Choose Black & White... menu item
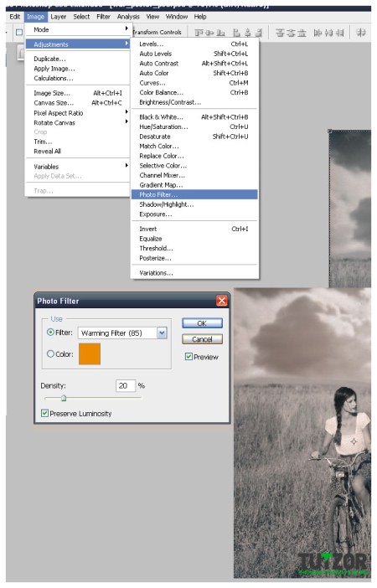Image resolution: width=377 pixels, height=588 pixels. tap(194, 117)
